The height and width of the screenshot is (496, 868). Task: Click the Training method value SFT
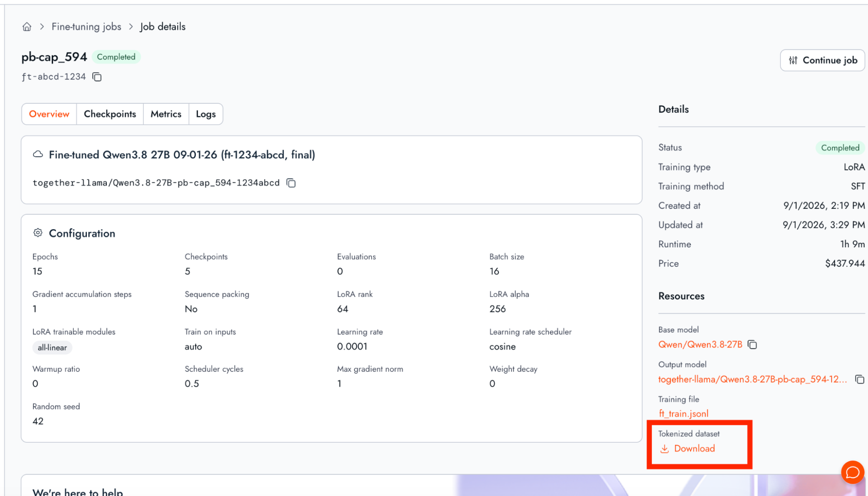tap(858, 186)
